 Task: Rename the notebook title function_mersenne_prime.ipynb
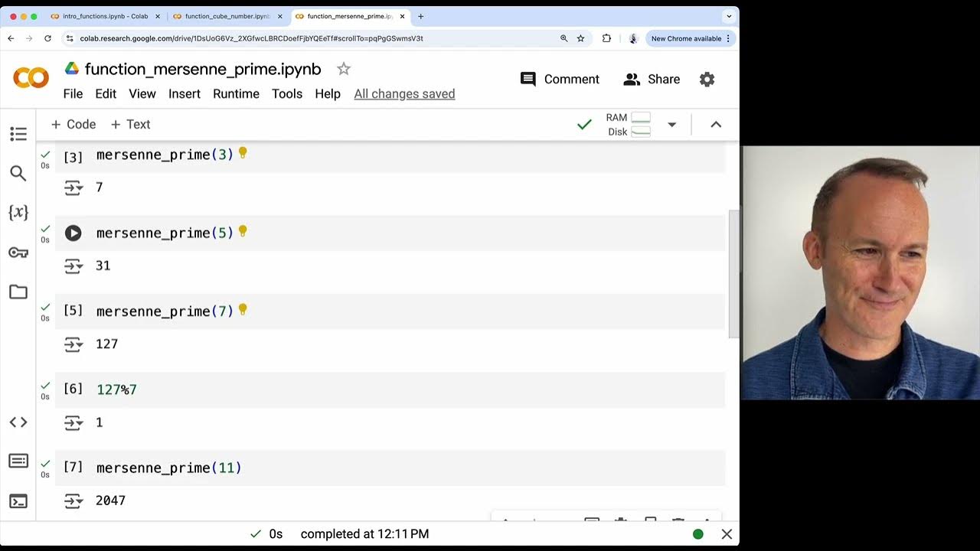203,69
